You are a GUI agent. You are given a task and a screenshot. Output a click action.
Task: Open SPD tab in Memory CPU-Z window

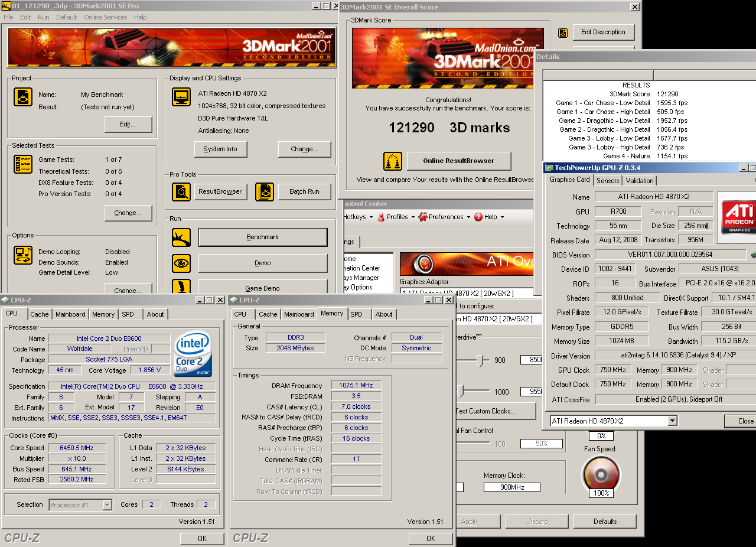click(356, 314)
